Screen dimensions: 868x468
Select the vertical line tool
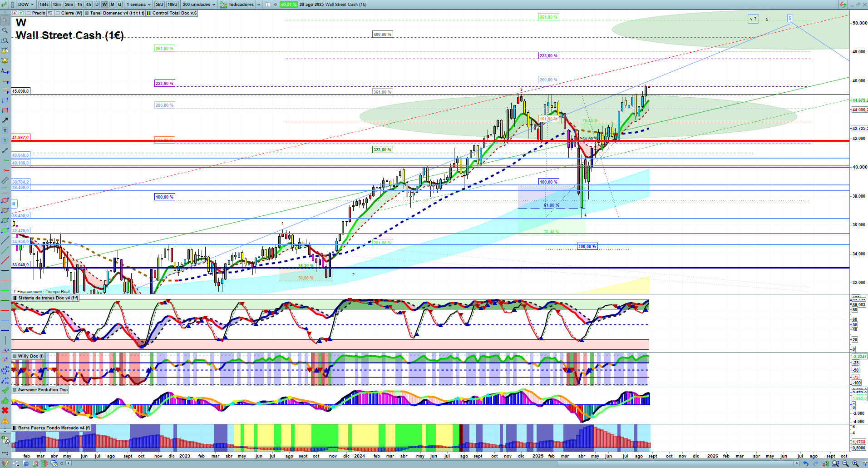click(5, 340)
